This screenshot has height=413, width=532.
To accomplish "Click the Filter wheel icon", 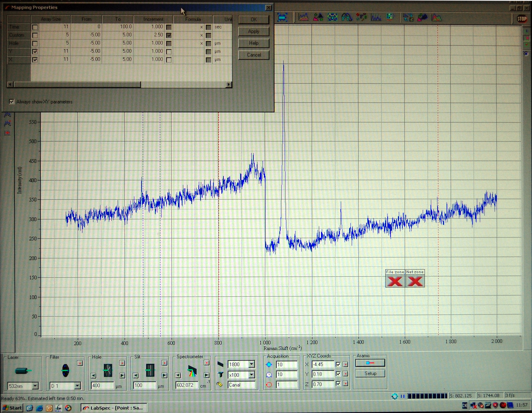I will point(65,370).
